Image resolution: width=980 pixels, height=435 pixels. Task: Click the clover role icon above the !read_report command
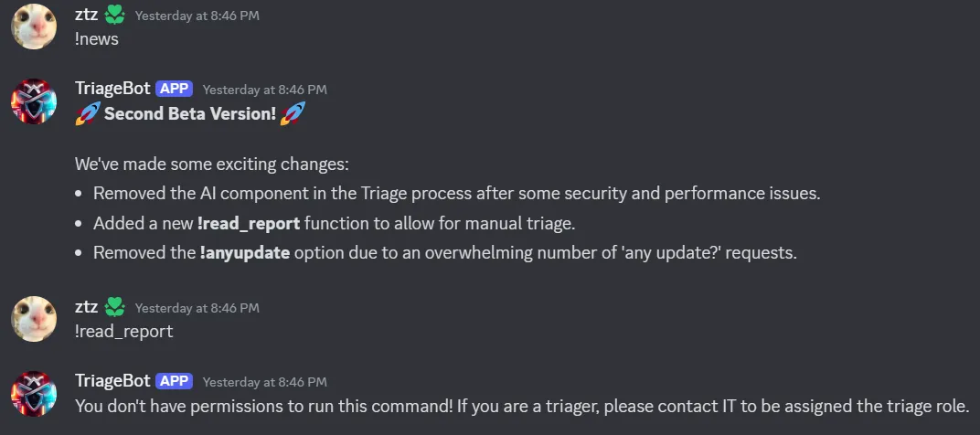[115, 307]
